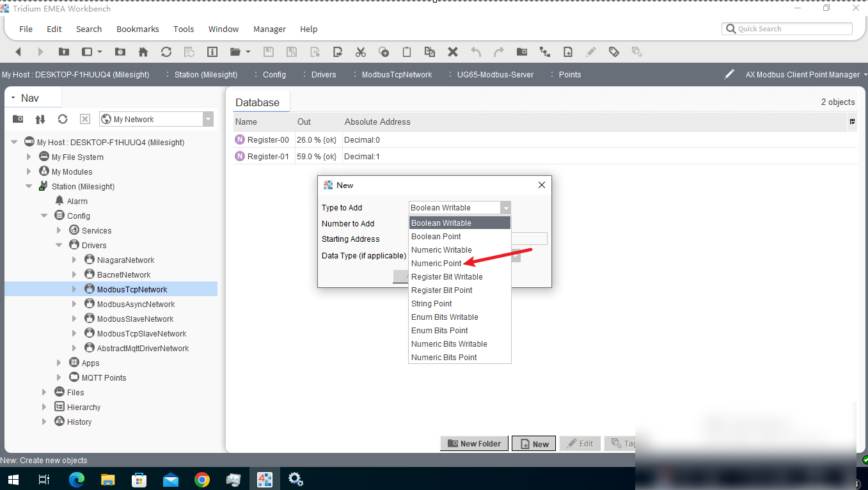Open the AX Modbus Client Point Manager view selector
The image size is (868, 490).
805,75
